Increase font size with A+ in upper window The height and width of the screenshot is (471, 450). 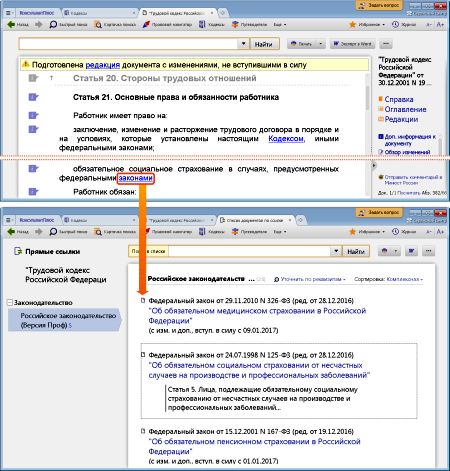coord(440,24)
